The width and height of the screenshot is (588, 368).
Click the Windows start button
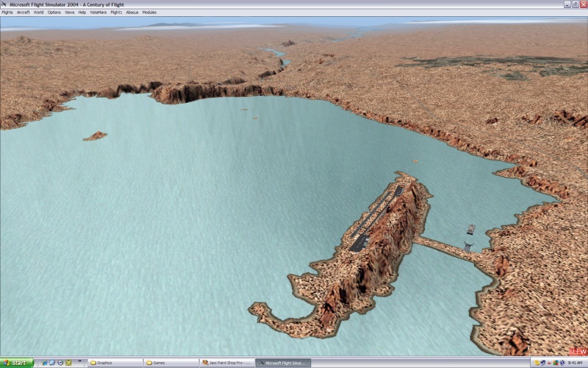click(17, 363)
